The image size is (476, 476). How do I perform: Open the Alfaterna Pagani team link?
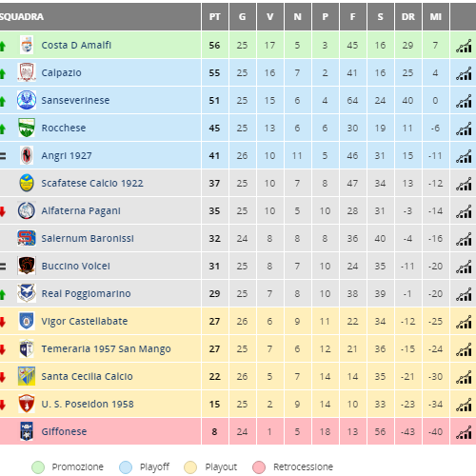(81, 210)
